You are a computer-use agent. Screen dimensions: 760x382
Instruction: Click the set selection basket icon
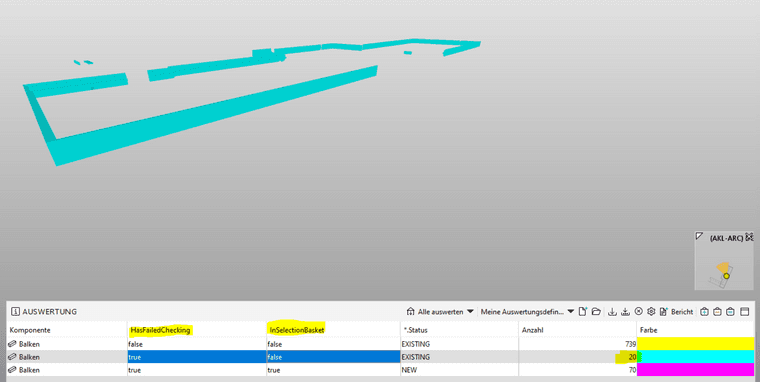pos(731,312)
